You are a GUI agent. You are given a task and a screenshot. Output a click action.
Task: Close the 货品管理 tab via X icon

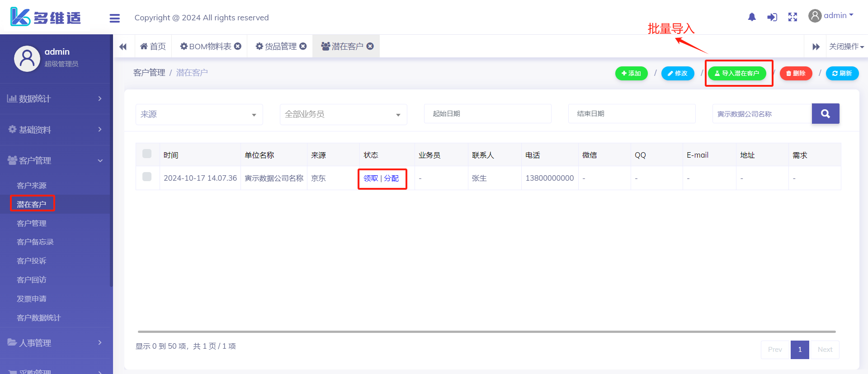pyautogui.click(x=303, y=46)
